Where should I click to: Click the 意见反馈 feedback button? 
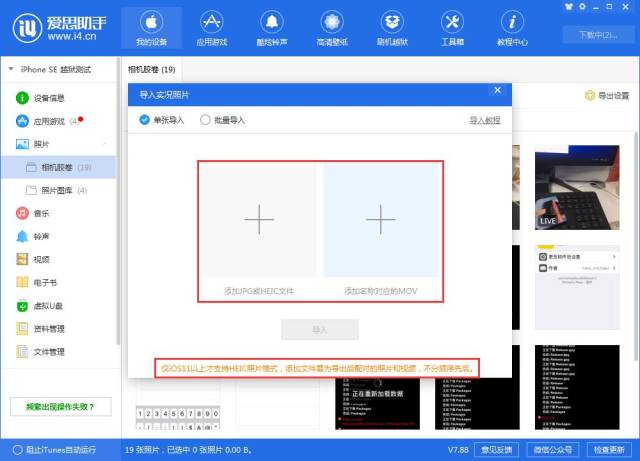[496, 450]
